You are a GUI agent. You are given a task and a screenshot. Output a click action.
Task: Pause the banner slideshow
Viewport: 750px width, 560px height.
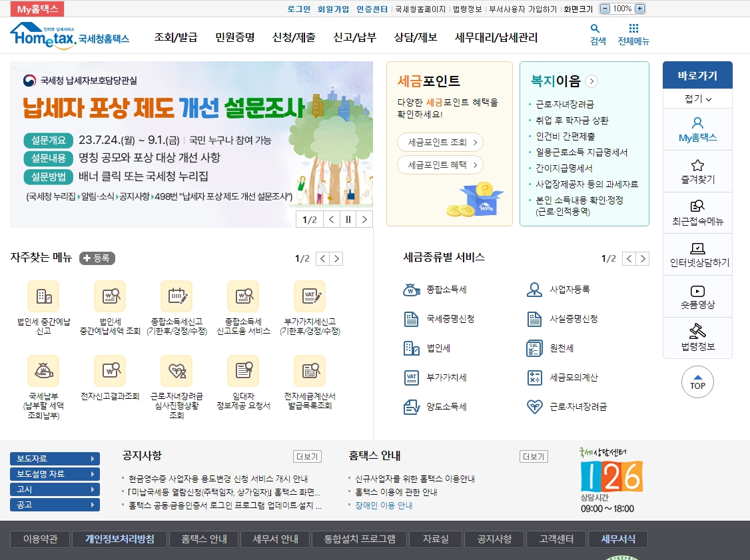(348, 220)
